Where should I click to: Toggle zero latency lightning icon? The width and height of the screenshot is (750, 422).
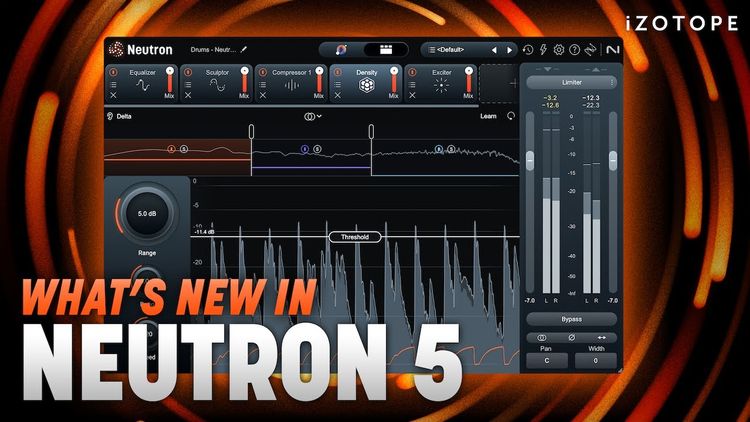[x=543, y=49]
